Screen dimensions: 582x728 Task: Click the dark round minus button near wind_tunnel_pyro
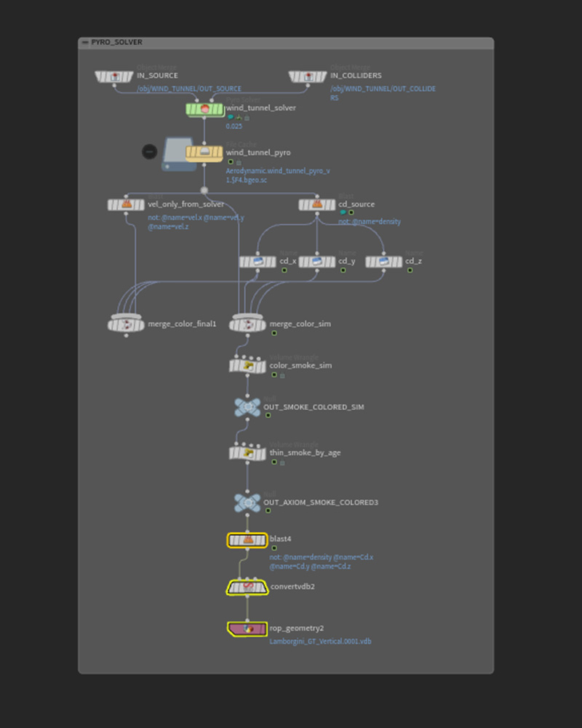coord(149,151)
